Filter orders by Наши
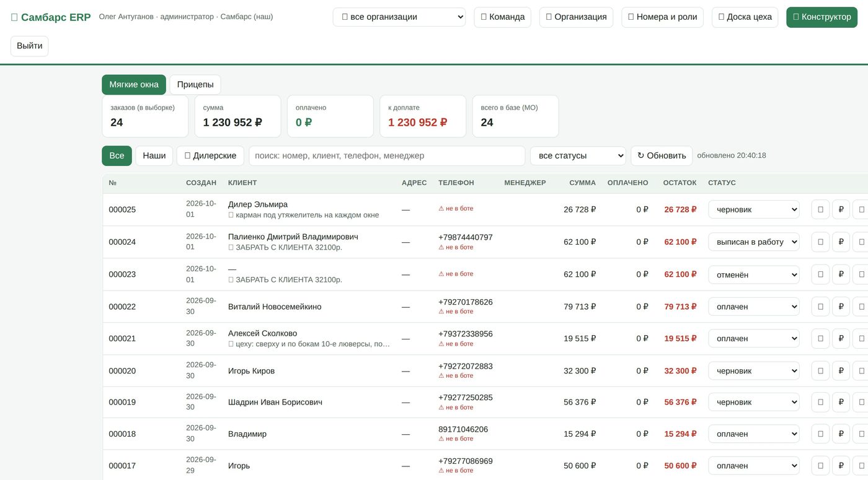The image size is (868, 480). (154, 155)
